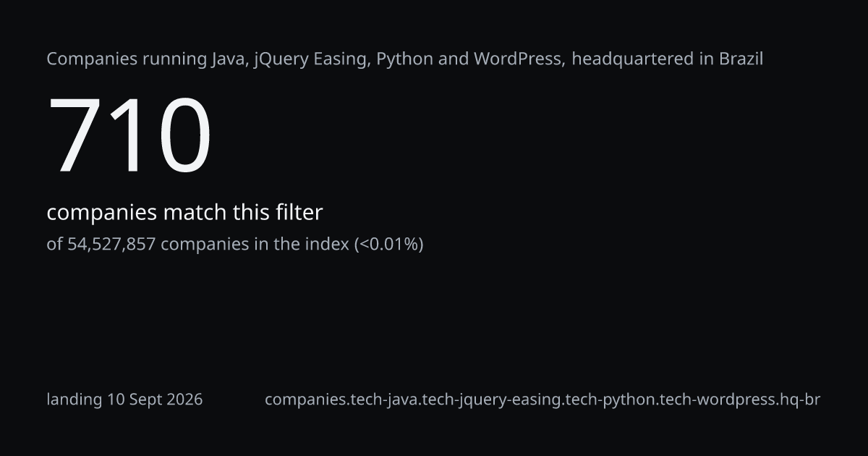
Task: Click 'Companies running' at heading start
Action: pyautogui.click(x=127, y=59)
